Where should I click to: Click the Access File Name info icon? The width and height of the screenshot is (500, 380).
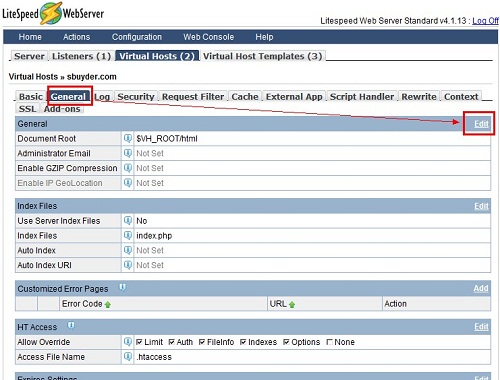[128, 356]
